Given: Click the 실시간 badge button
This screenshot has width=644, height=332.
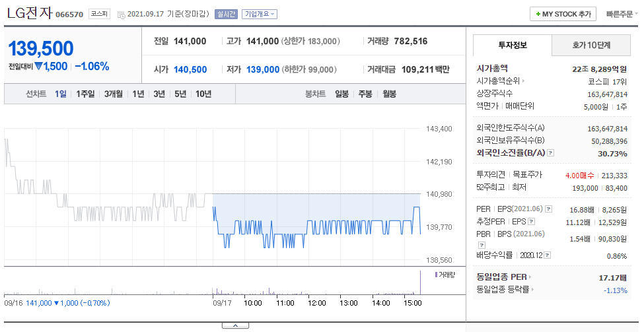Looking at the screenshot, I should (x=226, y=14).
